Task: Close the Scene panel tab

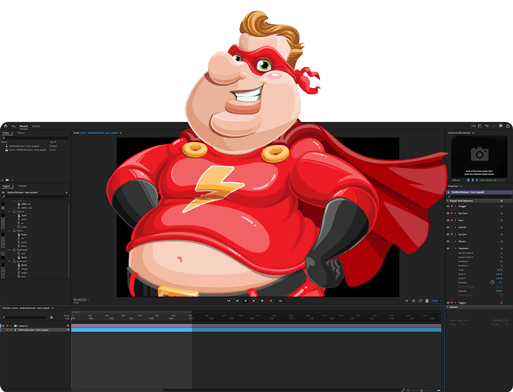Action: click(120, 133)
